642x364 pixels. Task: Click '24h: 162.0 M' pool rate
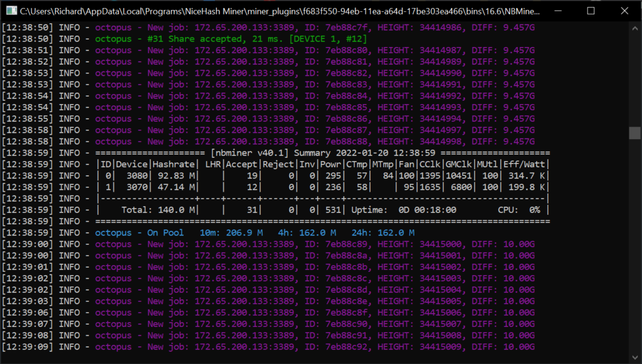(383, 233)
